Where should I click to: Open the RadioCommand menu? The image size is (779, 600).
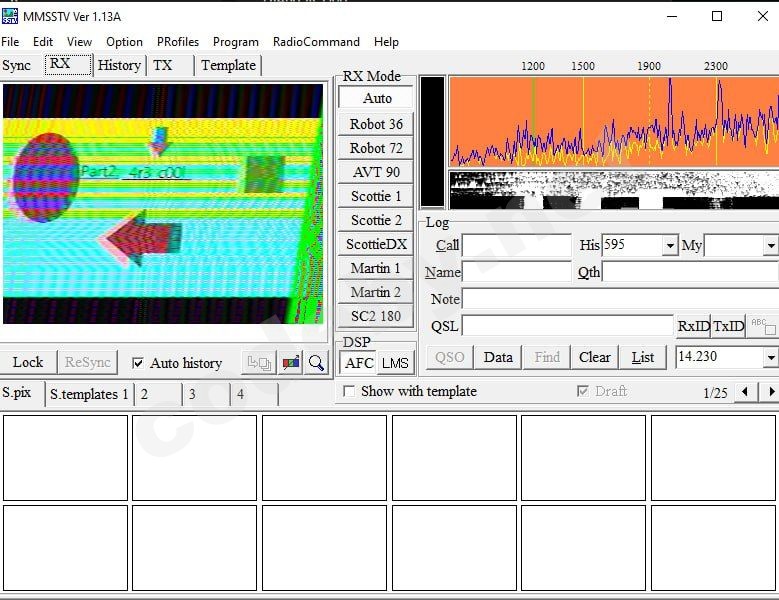click(x=316, y=42)
